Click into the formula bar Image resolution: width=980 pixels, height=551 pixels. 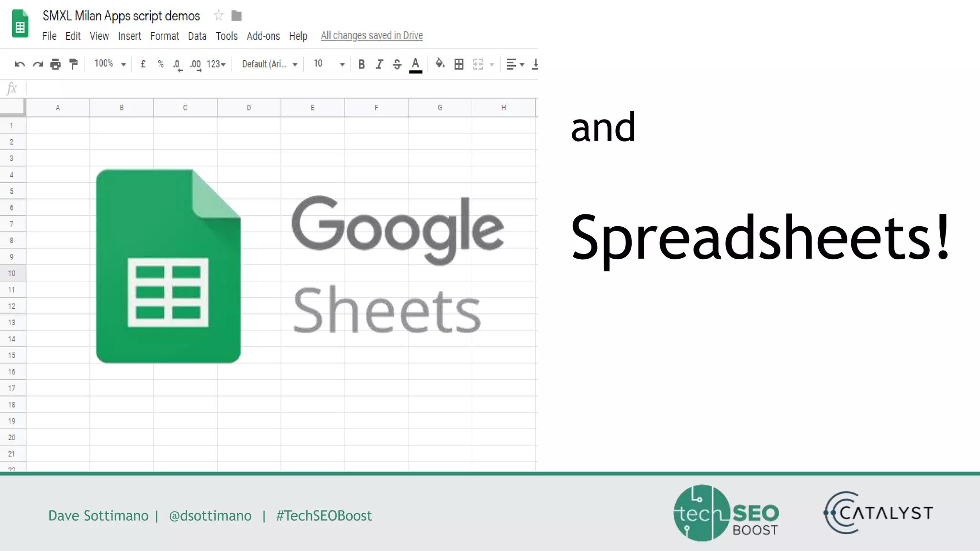pos(282,88)
